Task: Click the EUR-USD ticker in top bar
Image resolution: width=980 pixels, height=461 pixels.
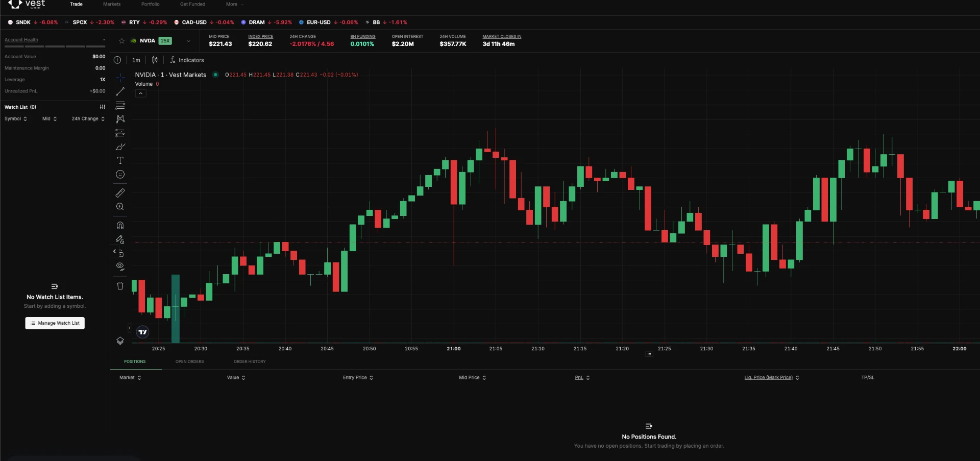Action: (328, 22)
